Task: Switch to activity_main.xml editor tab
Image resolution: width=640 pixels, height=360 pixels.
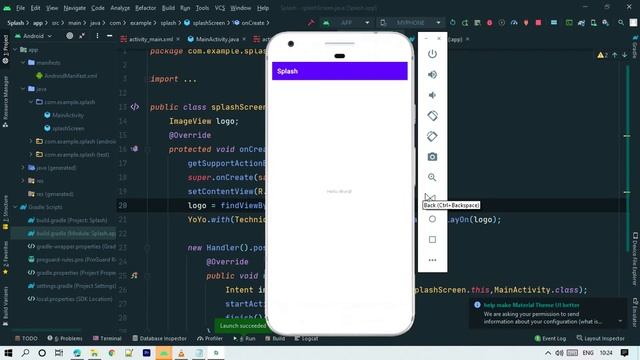Action: (150, 39)
